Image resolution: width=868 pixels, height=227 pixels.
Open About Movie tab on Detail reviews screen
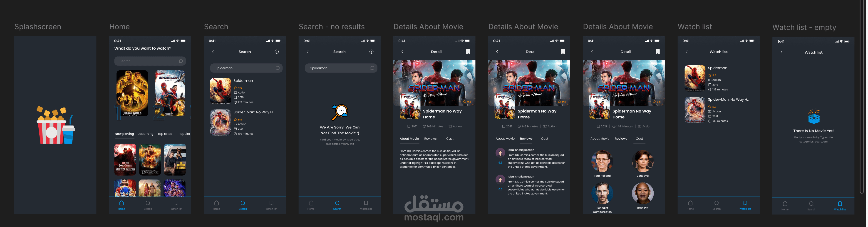[505, 139]
